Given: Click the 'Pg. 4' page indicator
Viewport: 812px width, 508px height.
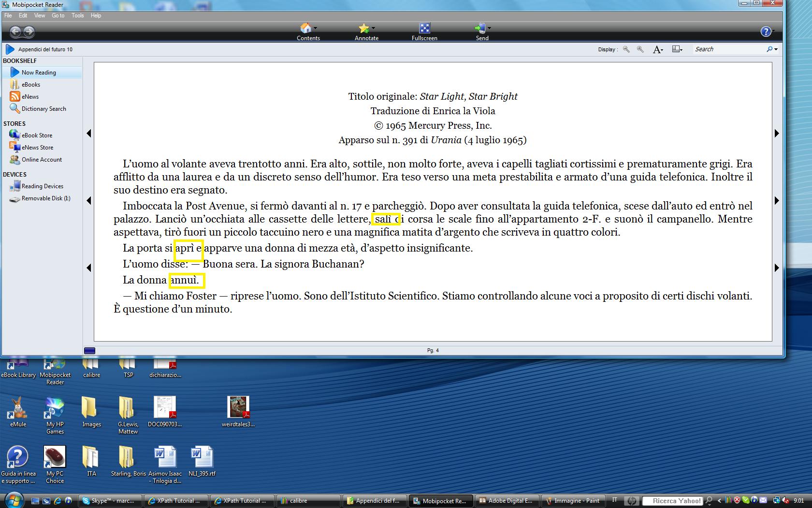Looking at the screenshot, I should tap(433, 350).
